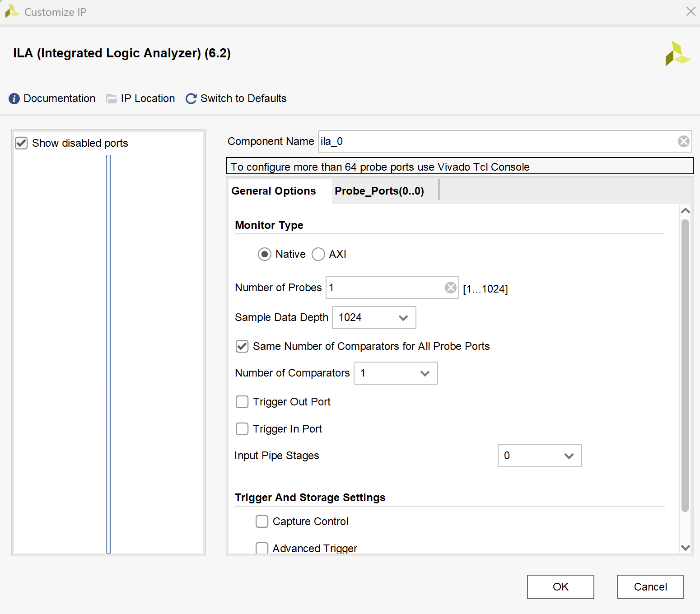Uncheck Same Number of Comparators for All Probe Ports

click(x=242, y=346)
